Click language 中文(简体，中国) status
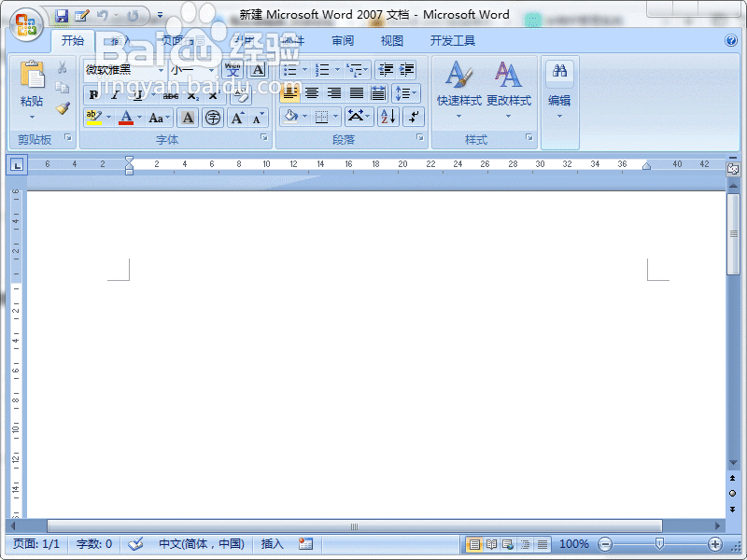This screenshot has width=747, height=560. (202, 543)
